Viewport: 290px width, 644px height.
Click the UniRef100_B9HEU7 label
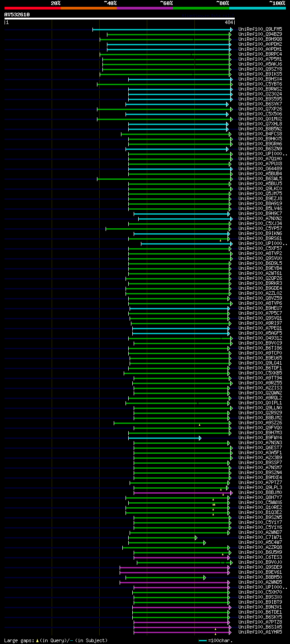260,308
